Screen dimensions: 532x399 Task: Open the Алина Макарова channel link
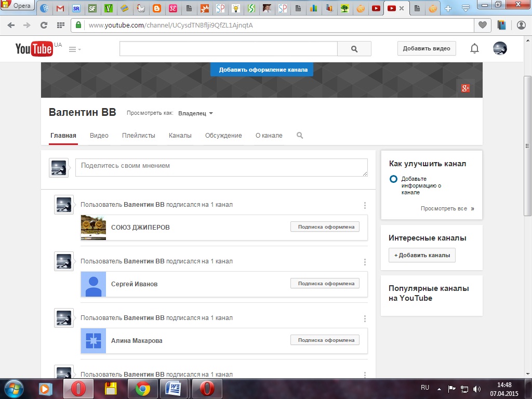137,341
